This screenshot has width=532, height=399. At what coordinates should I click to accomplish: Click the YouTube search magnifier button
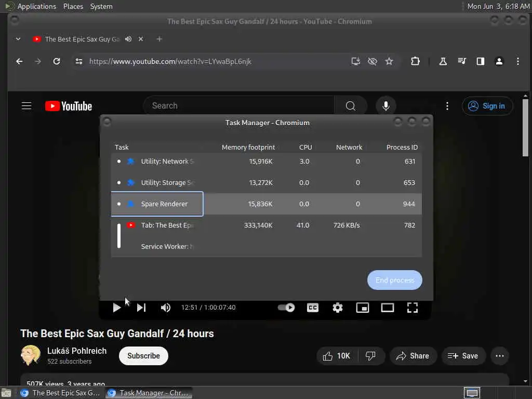pyautogui.click(x=351, y=106)
